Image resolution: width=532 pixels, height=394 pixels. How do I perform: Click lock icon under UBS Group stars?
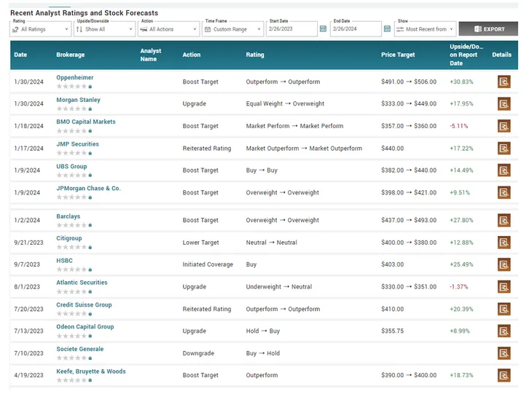(x=90, y=176)
